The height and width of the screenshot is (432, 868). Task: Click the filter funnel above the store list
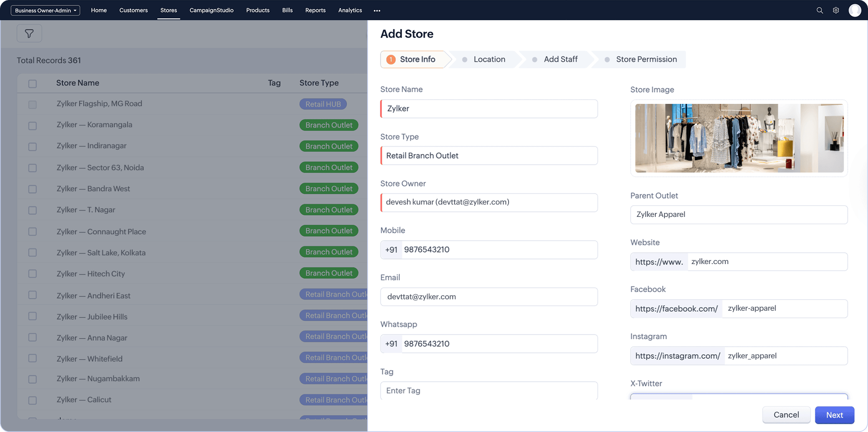29,33
